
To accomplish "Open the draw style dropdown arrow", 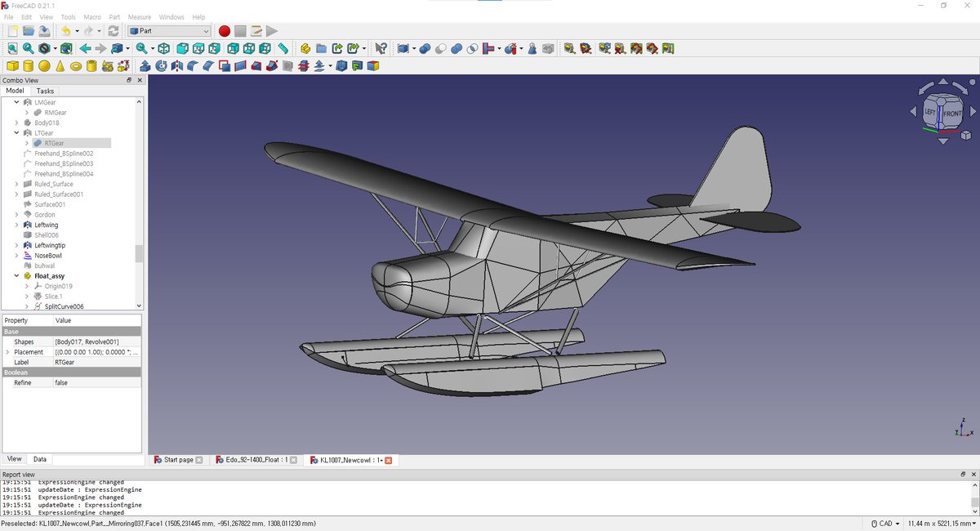I will point(56,49).
